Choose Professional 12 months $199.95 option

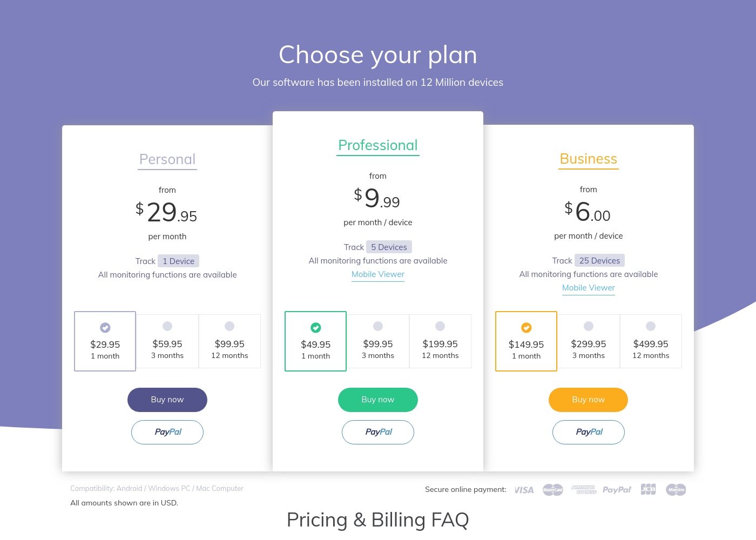pos(440,341)
